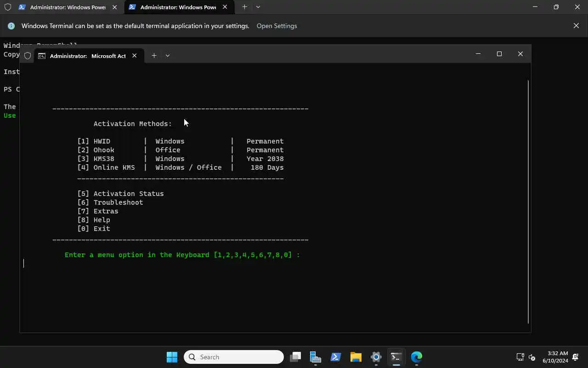Screen dimensions: 588x368
Task: Click the muted volume tray icon
Action: point(532,357)
